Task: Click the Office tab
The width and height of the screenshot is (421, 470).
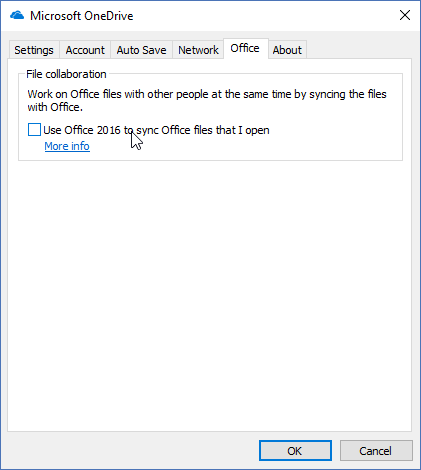Action: (x=245, y=49)
